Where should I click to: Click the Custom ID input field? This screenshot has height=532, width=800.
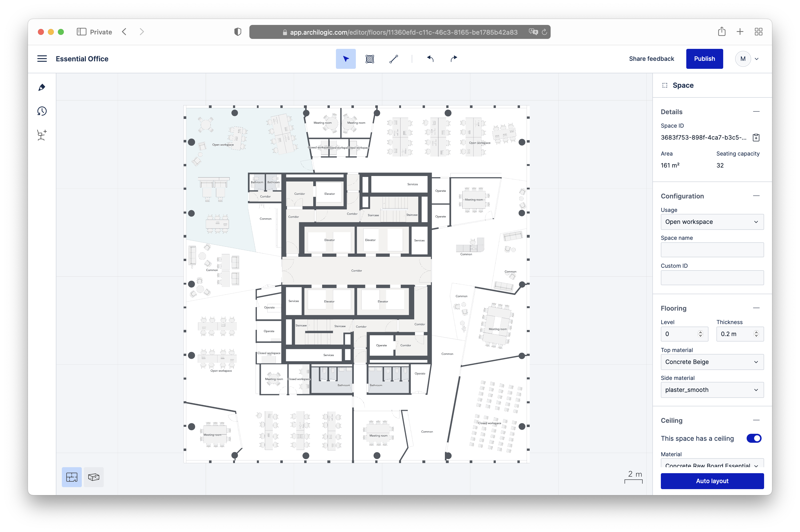click(x=712, y=277)
